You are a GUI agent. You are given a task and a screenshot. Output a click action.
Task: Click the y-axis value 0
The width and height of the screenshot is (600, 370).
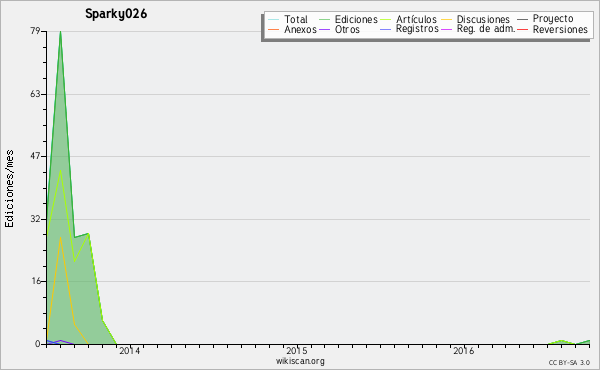(38, 344)
